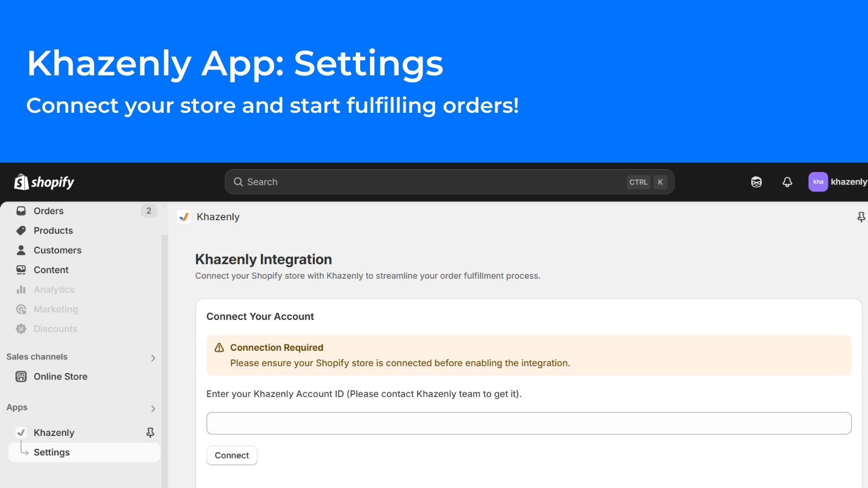Click the Products tag icon
This screenshot has width=868, height=488.
click(x=21, y=230)
